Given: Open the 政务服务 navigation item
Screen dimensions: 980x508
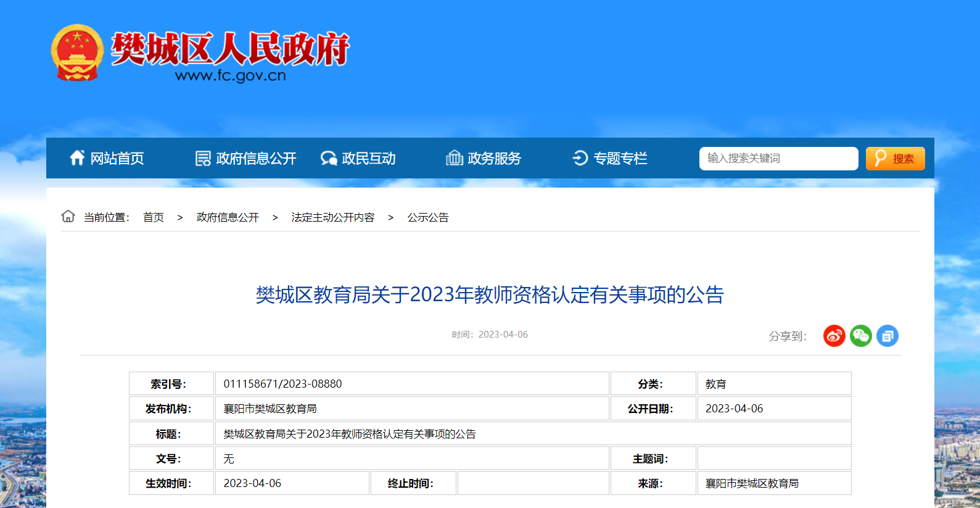Looking at the screenshot, I should click(x=494, y=159).
